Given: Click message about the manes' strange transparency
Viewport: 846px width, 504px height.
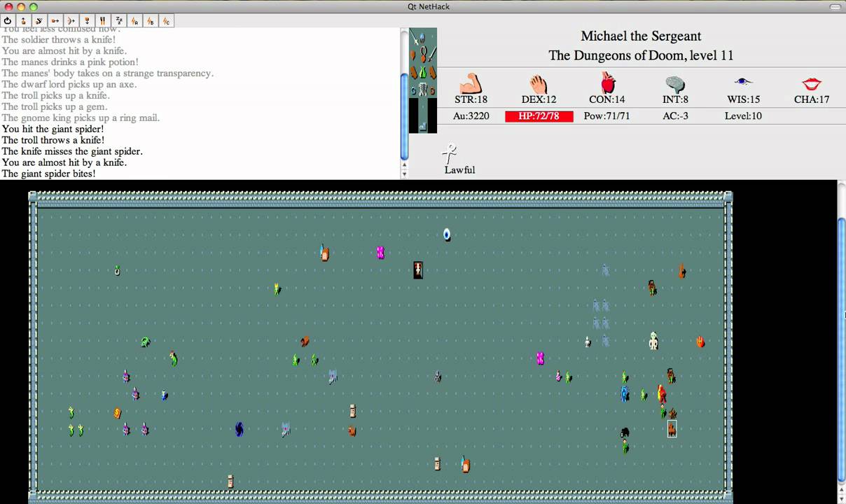Looking at the screenshot, I should (x=107, y=73).
